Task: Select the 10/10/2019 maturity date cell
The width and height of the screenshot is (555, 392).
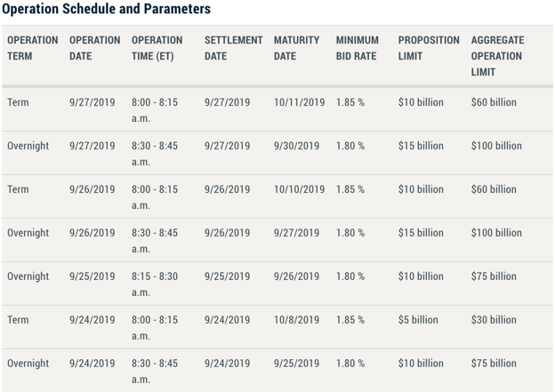Action: [299, 189]
